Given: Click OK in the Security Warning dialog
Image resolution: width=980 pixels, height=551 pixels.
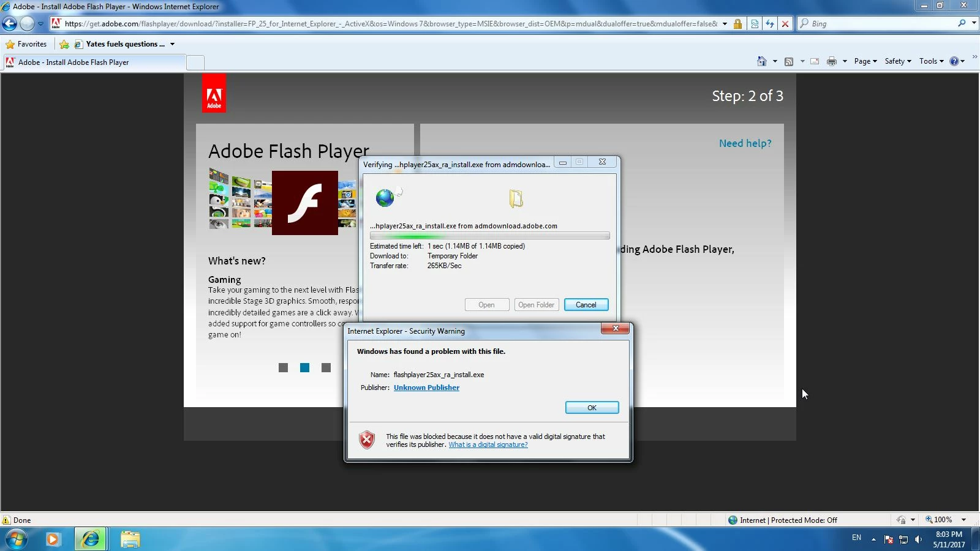Looking at the screenshot, I should tap(592, 408).
